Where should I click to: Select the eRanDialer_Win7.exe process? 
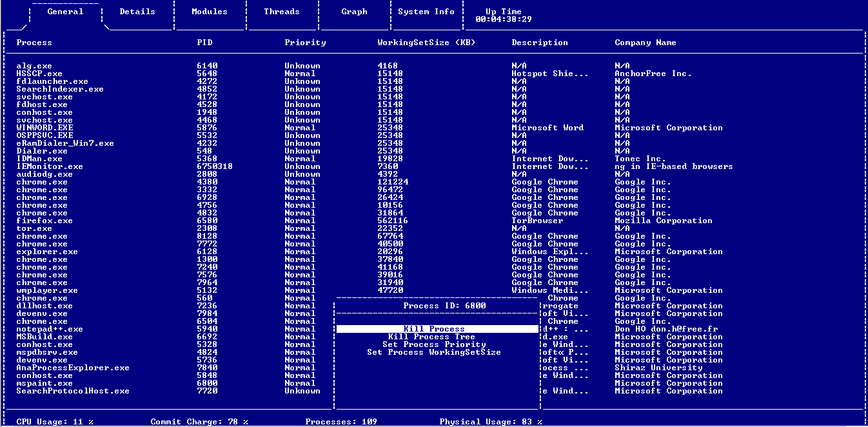click(x=65, y=143)
